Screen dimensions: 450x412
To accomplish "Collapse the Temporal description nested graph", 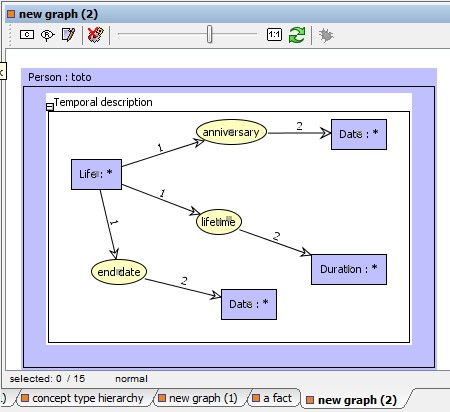I will click(50, 107).
